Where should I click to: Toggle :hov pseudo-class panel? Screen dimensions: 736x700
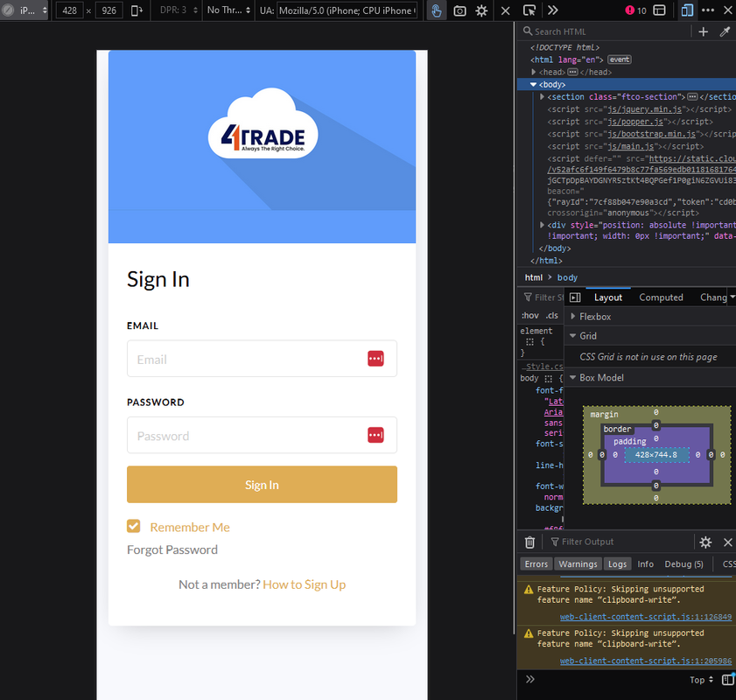(x=530, y=315)
